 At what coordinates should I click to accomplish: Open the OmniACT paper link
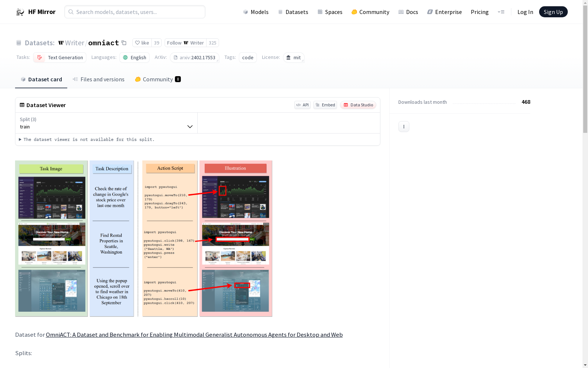tap(194, 335)
